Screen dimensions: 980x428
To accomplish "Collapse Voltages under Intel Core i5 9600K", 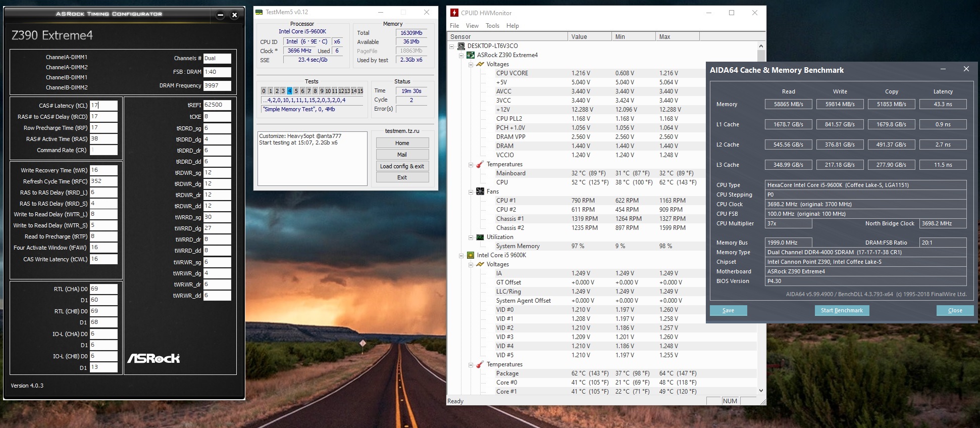I will point(471,264).
